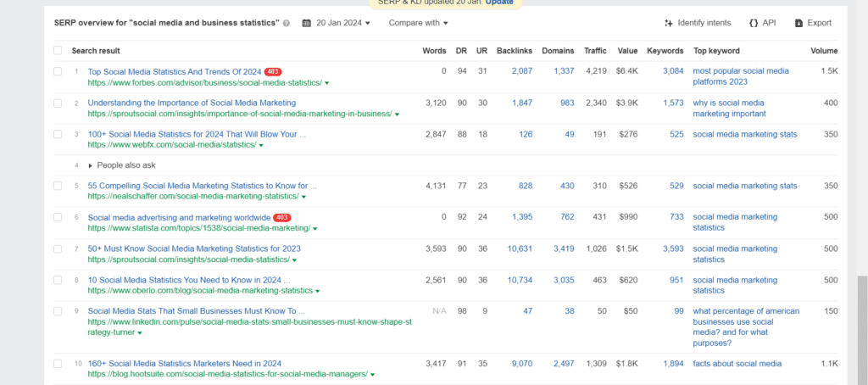The height and width of the screenshot is (385, 868).
Task: Check the box for the Oberlo result row
Action: click(x=58, y=281)
